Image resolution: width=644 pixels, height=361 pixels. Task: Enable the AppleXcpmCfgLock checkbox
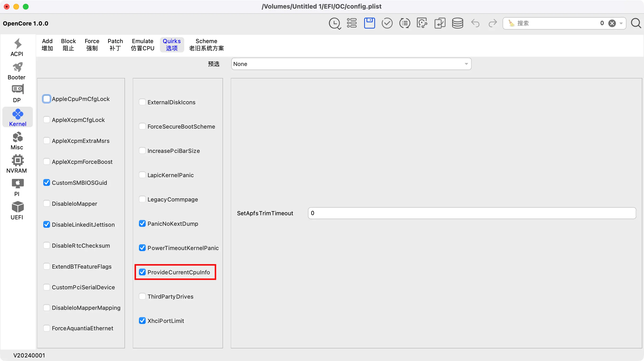point(47,120)
